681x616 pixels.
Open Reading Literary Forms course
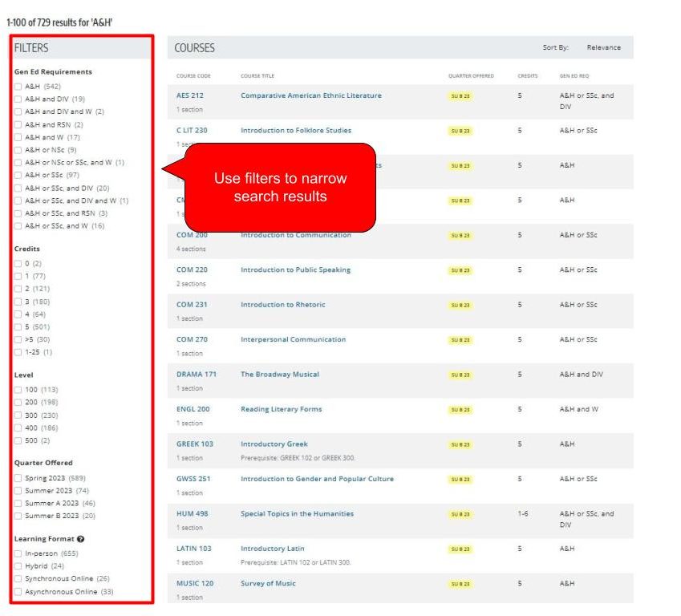(x=281, y=409)
